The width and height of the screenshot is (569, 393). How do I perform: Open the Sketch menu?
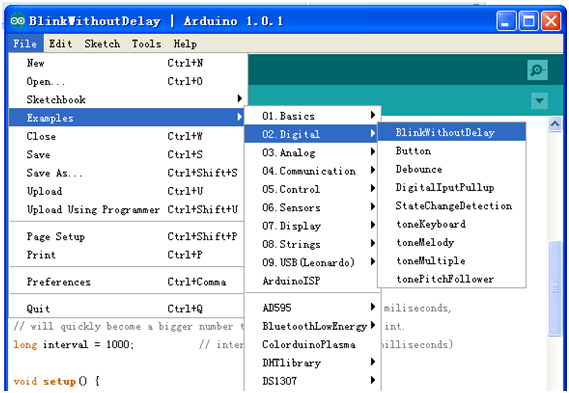[x=102, y=44]
